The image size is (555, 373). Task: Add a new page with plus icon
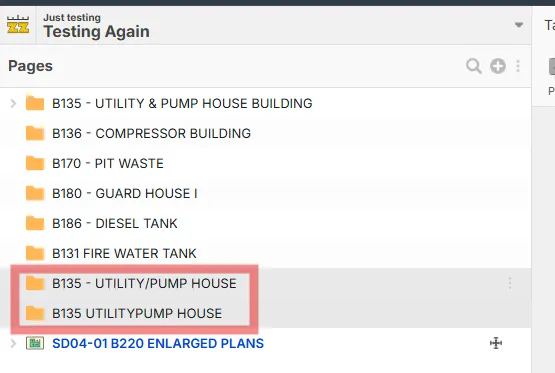498,66
